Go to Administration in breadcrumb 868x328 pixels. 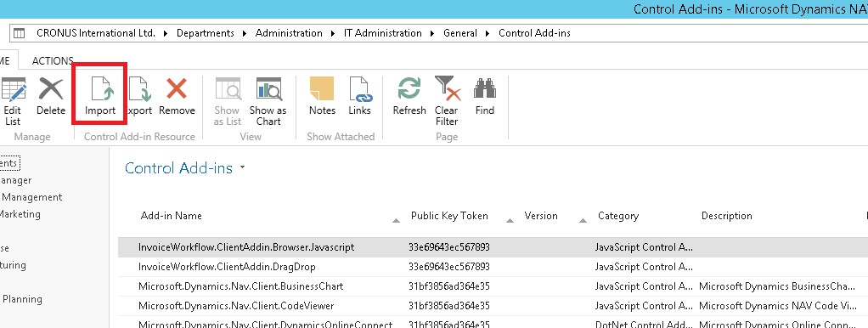coord(289,33)
